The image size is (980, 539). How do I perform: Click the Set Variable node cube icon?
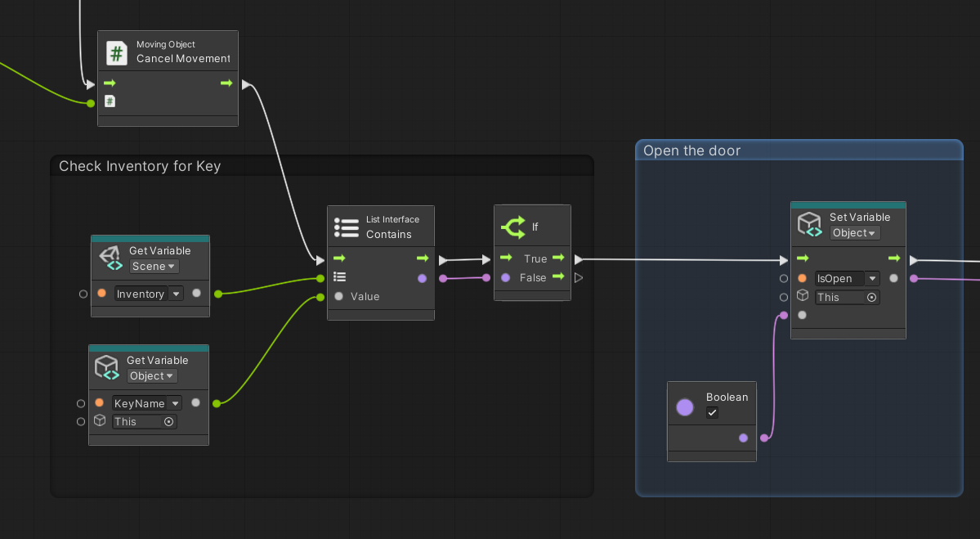pos(809,225)
